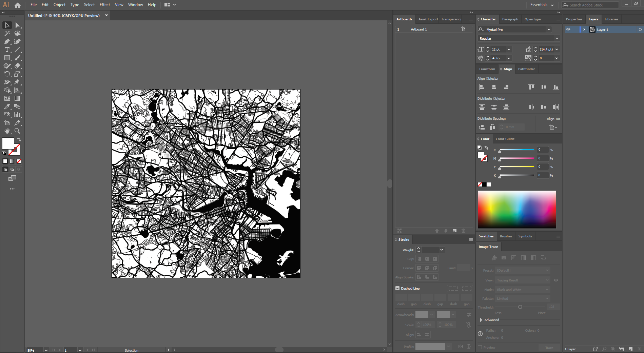
Task: Select the Zoom tool
Action: click(x=17, y=131)
